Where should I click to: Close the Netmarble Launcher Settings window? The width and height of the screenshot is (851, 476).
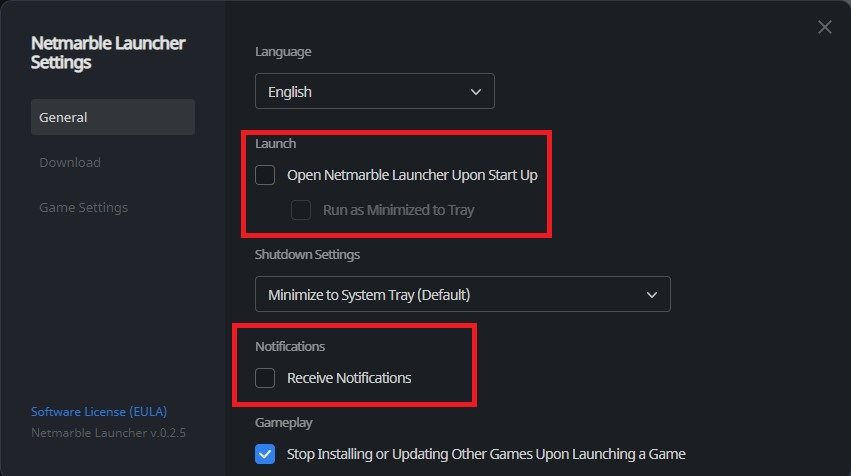click(824, 27)
